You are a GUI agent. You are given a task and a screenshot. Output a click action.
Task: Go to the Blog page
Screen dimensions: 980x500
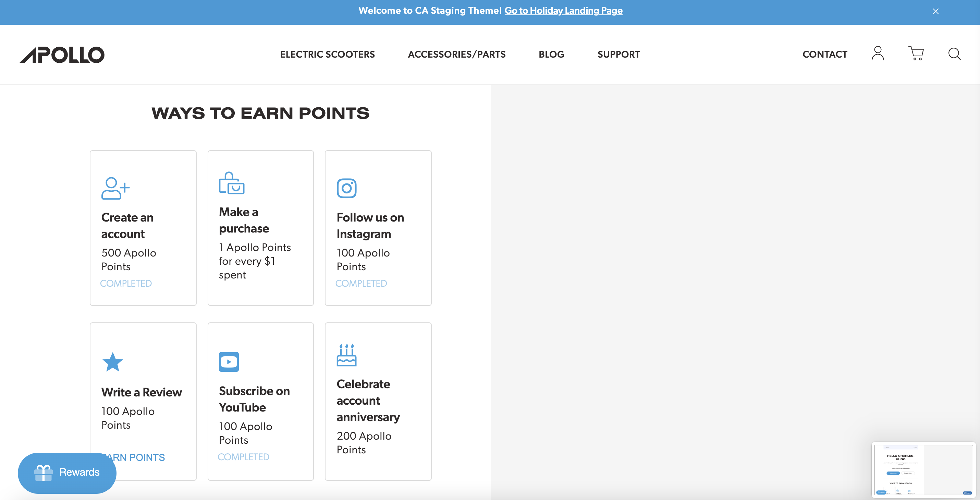pyautogui.click(x=551, y=55)
